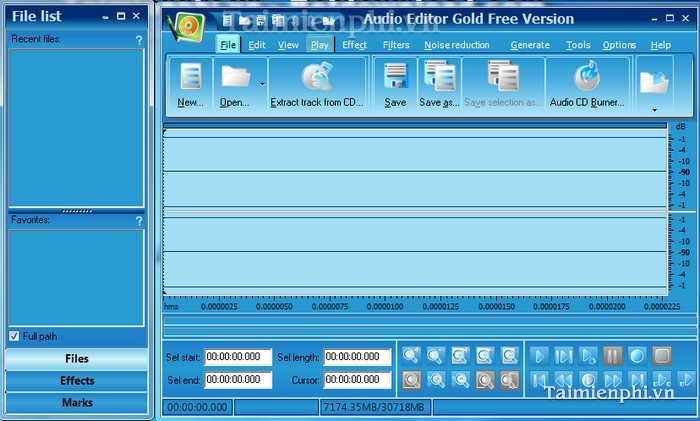Screen dimensions: 700x421
Task: Click the Fast forward double-arrow button
Action: click(612, 380)
